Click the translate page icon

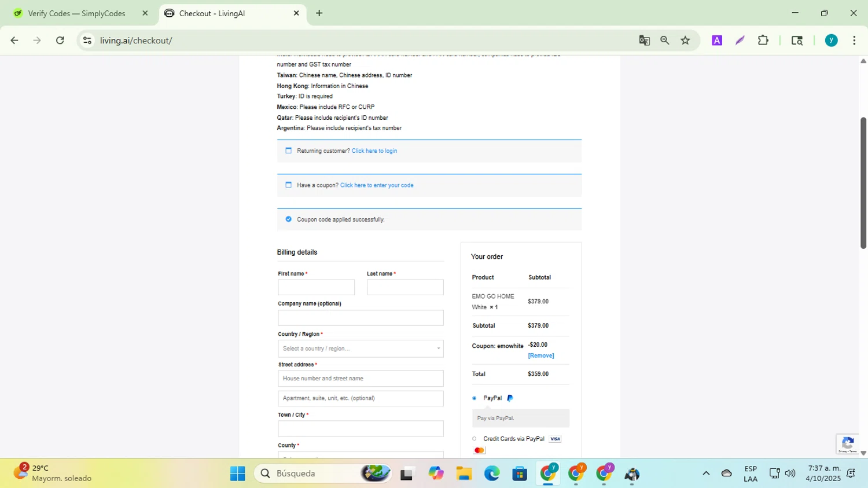tap(644, 41)
